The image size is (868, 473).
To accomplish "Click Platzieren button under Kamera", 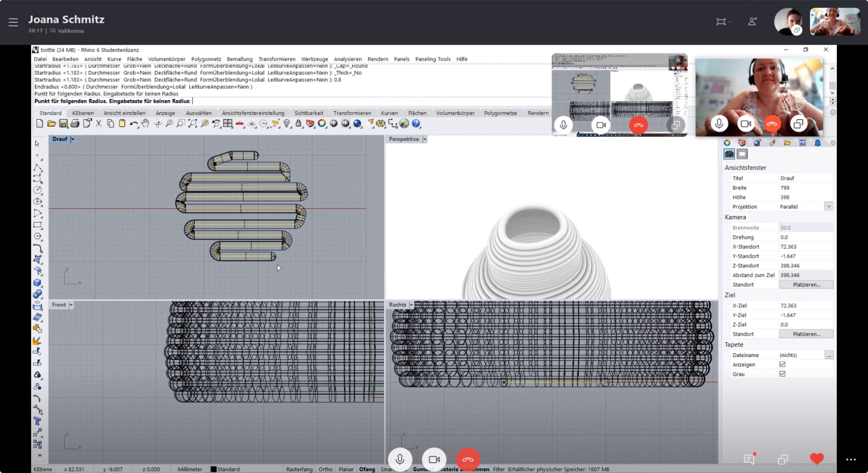I will click(806, 284).
